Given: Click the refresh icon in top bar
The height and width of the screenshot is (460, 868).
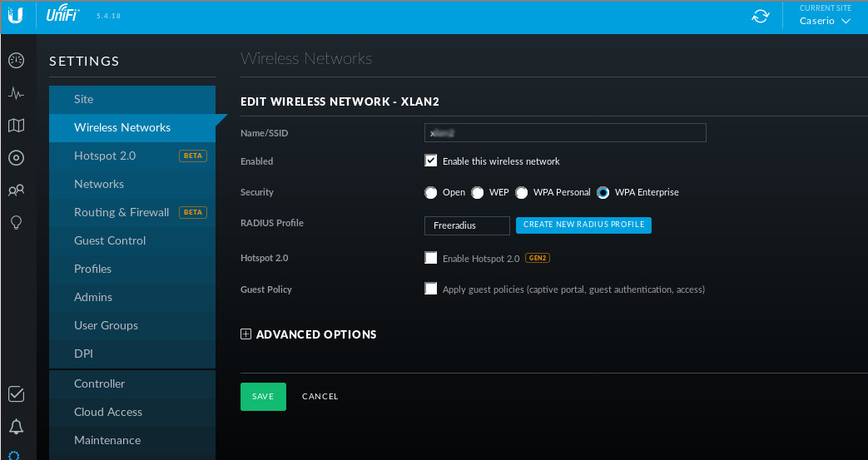Looking at the screenshot, I should point(760,17).
